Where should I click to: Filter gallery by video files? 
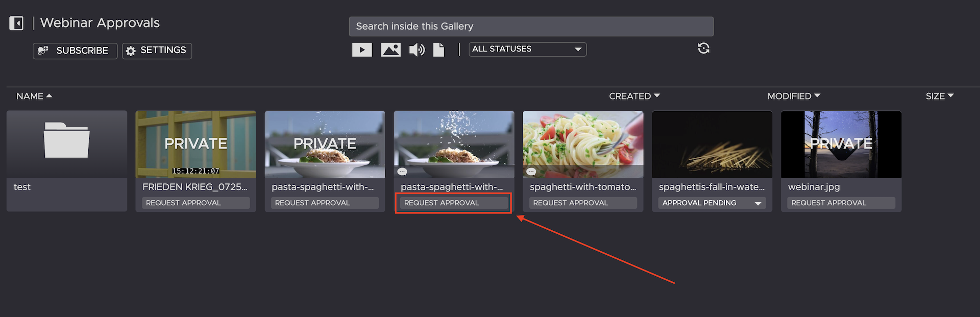pos(362,50)
